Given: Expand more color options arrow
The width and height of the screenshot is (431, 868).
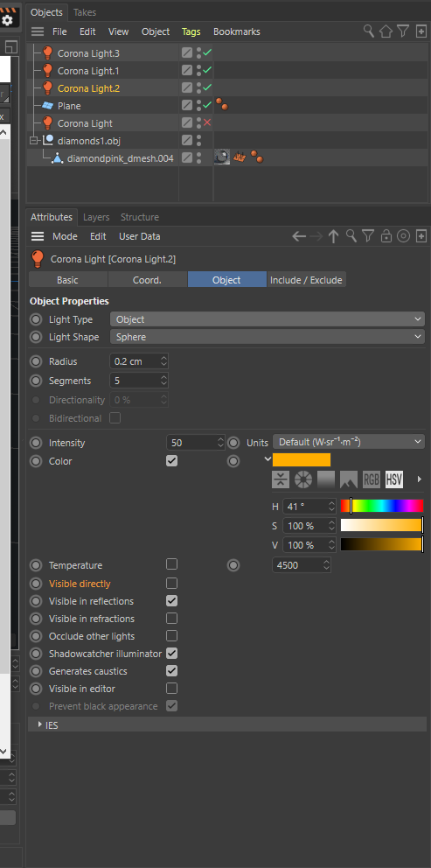Looking at the screenshot, I should click(420, 479).
